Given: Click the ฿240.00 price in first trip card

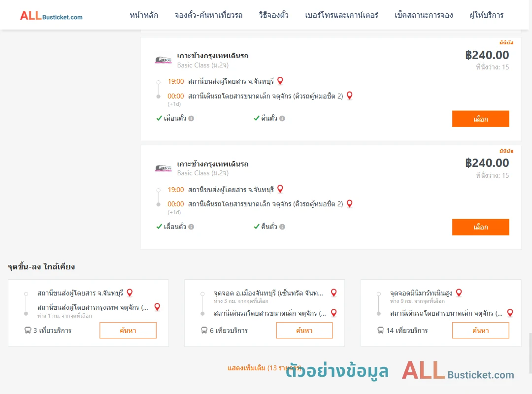Looking at the screenshot, I should (x=487, y=55).
